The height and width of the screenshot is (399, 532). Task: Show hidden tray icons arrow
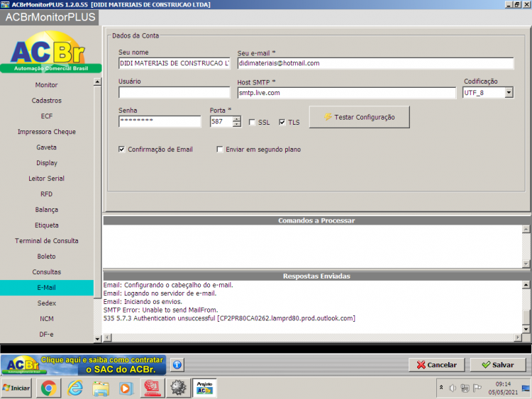coord(441,387)
